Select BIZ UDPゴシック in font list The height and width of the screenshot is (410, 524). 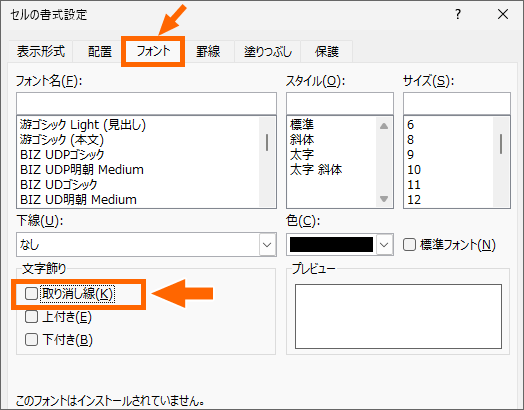pos(62,154)
